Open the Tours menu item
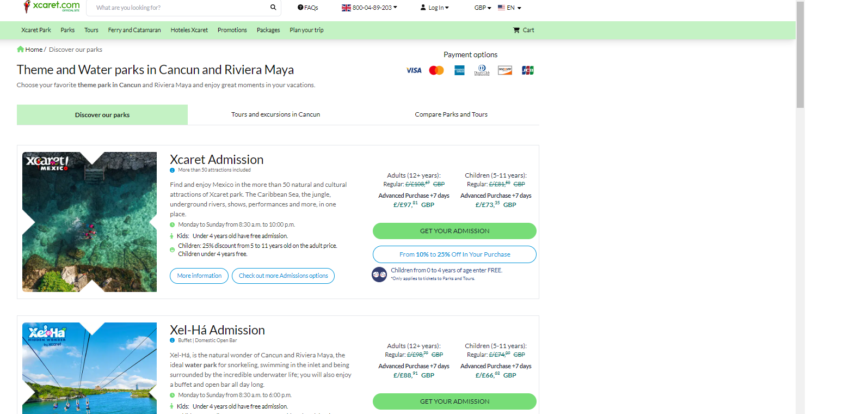Viewport: 868px width, 414px height. pos(91,31)
